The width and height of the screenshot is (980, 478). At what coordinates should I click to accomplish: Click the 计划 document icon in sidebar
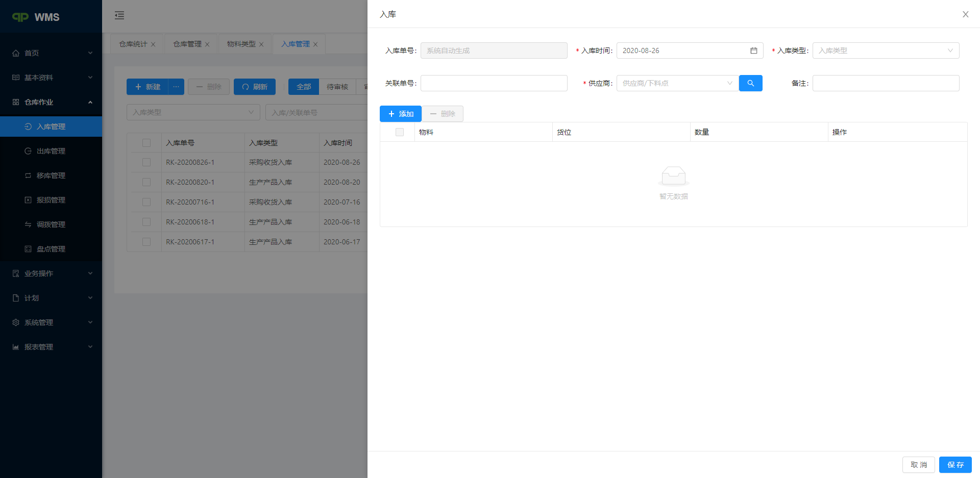pyautogui.click(x=16, y=298)
